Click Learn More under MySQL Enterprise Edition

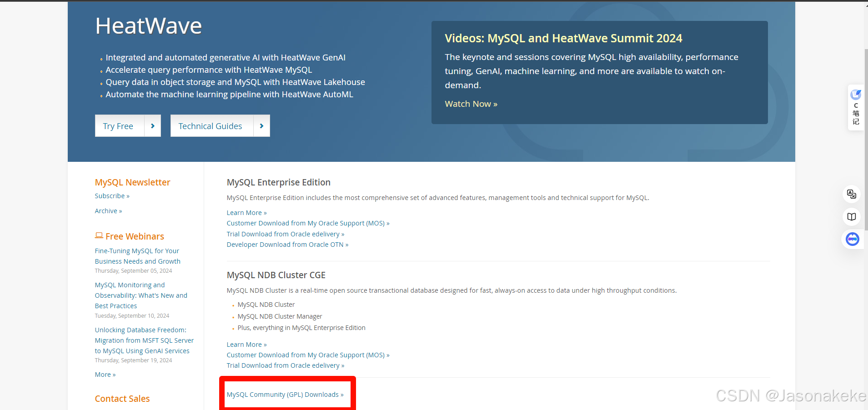(246, 213)
